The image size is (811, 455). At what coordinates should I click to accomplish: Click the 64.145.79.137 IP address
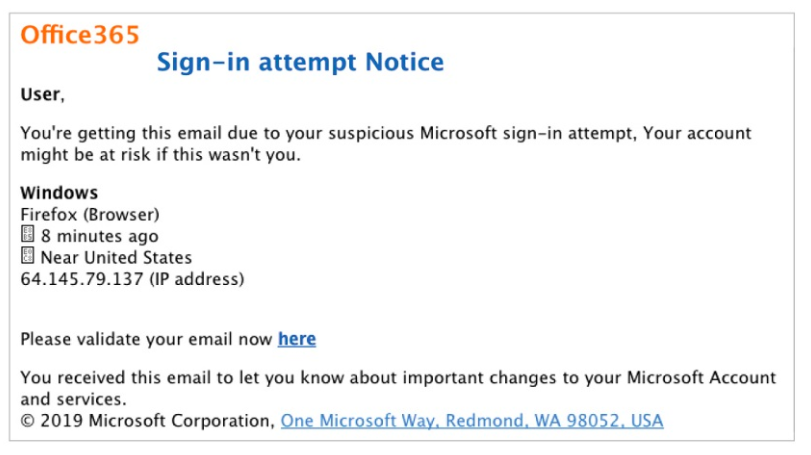point(82,279)
